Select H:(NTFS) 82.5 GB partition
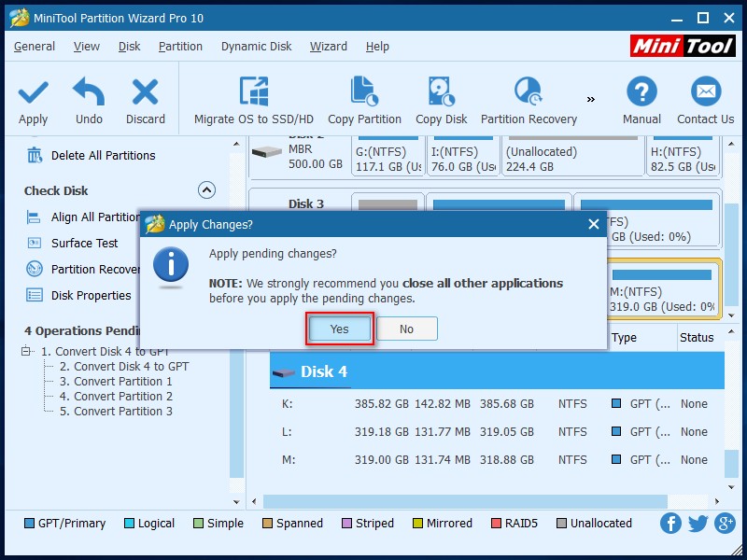Viewport: 747px width, 560px height. tap(684, 156)
